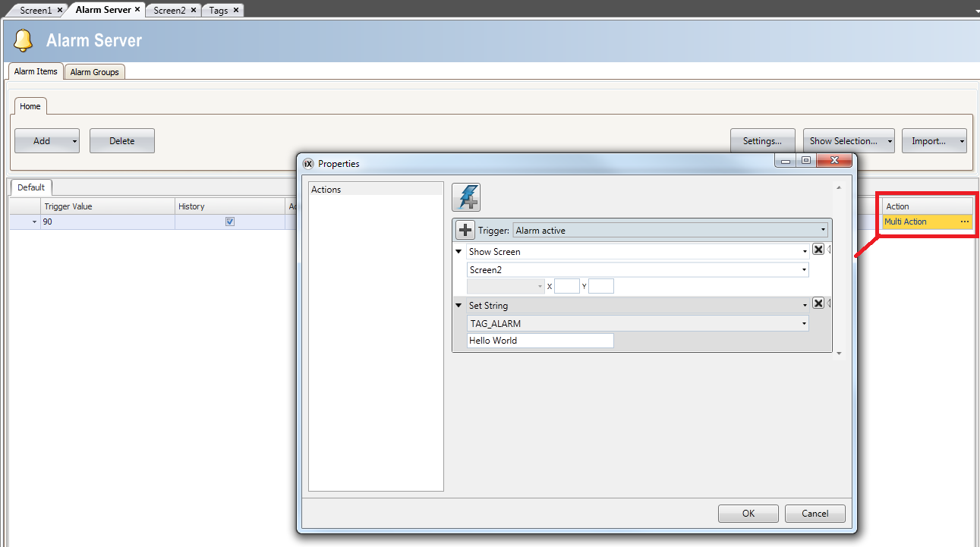The width and height of the screenshot is (980, 547).
Task: Select the Home ribbon tab
Action: [30, 106]
